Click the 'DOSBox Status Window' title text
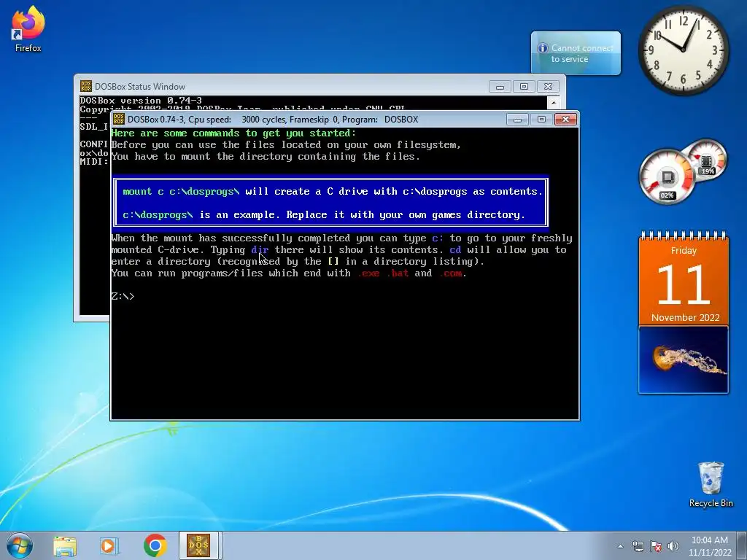The height and width of the screenshot is (560, 747). (140, 87)
